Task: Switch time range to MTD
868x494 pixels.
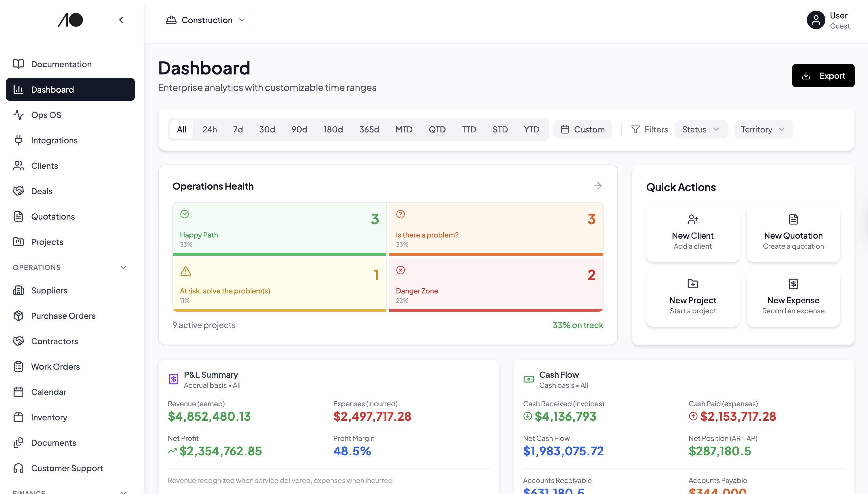Action: pos(404,129)
